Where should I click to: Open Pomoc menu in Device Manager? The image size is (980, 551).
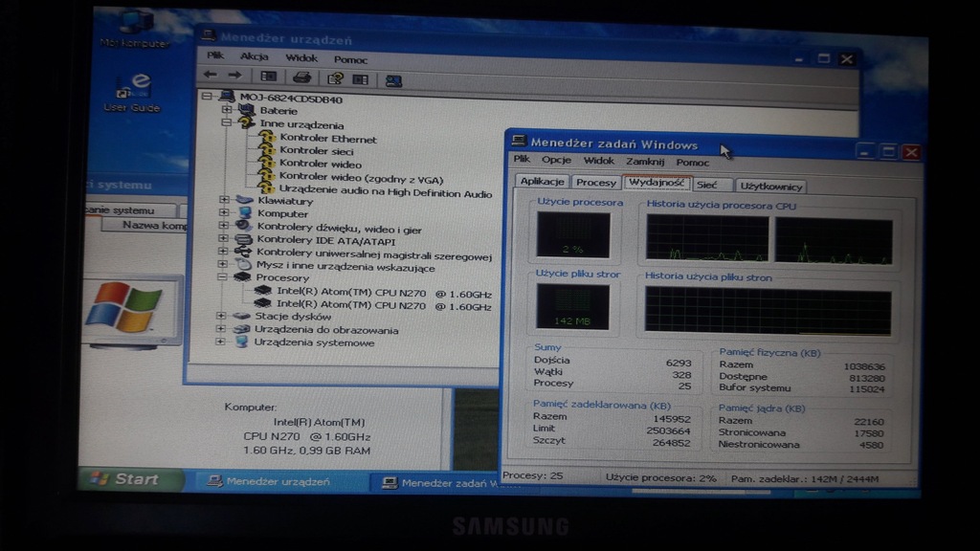(350, 60)
